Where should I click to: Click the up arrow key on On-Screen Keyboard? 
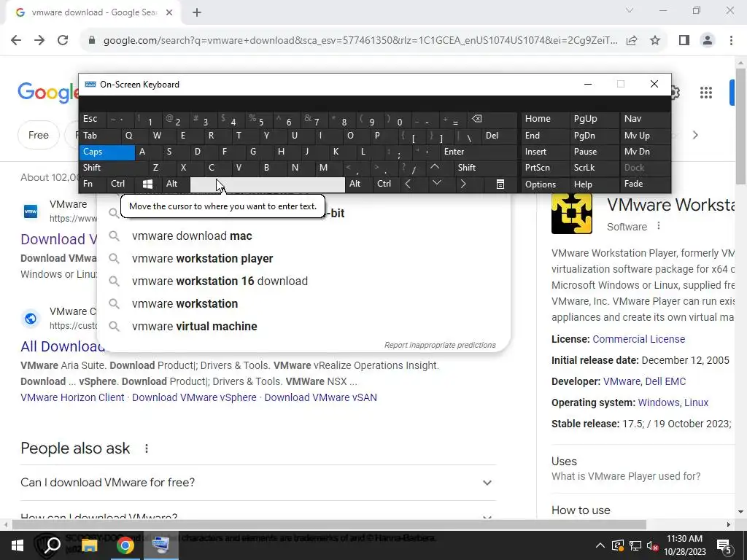435,168
